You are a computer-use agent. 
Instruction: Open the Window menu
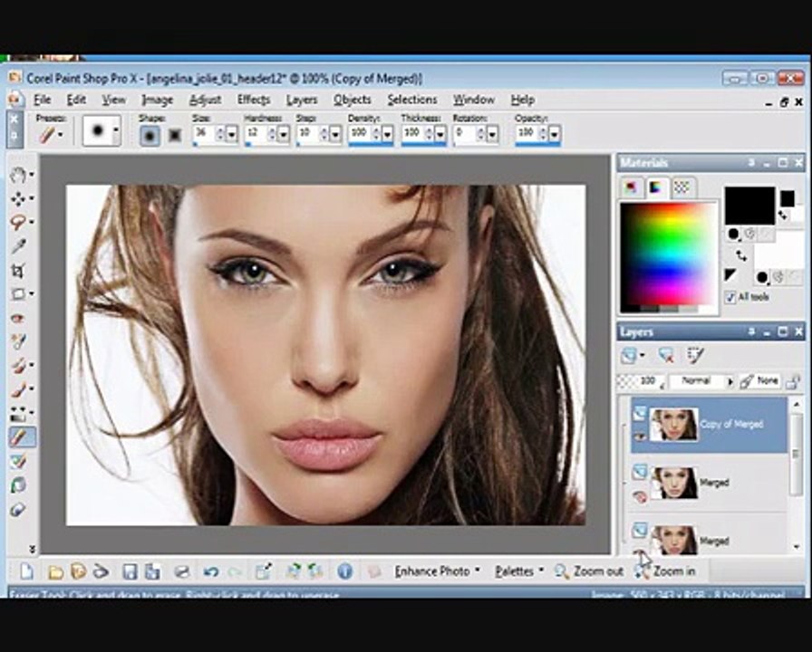click(x=474, y=100)
